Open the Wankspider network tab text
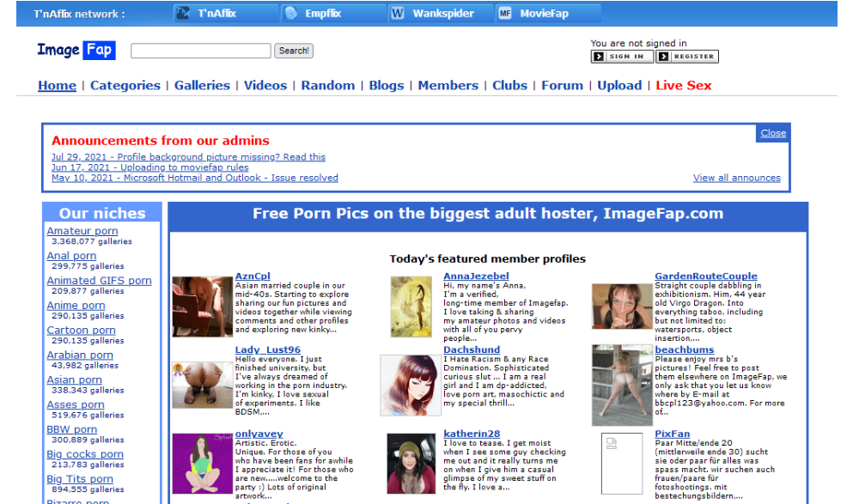Viewport: 859px width, 504px height. (443, 13)
